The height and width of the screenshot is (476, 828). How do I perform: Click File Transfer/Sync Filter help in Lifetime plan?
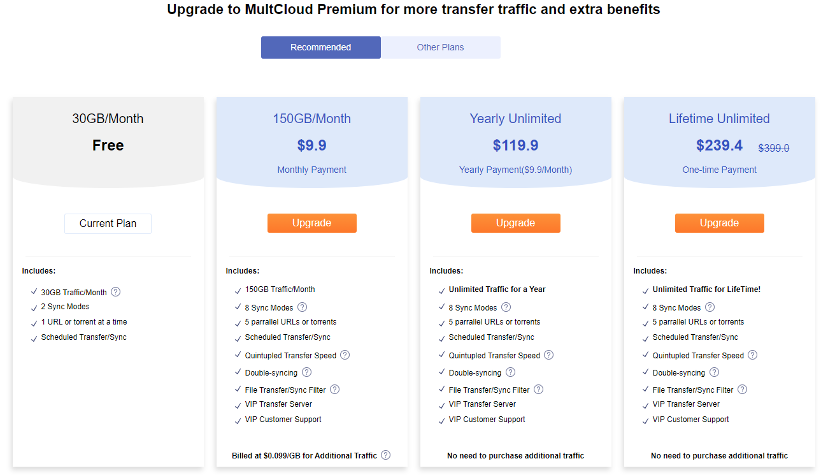pos(742,389)
